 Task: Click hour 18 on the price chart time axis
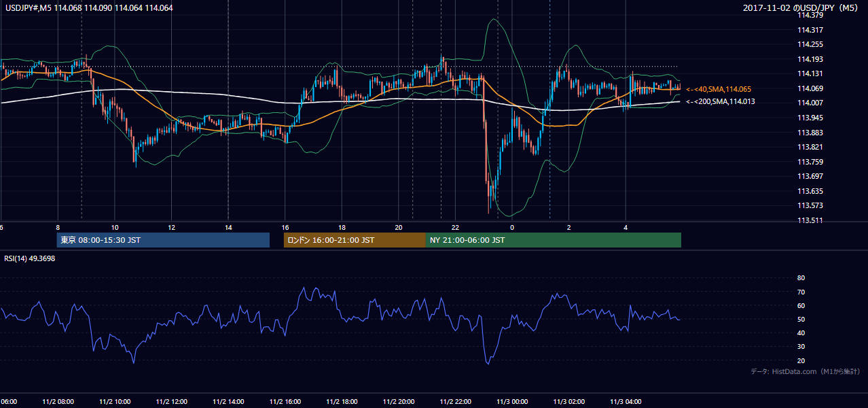[342, 227]
